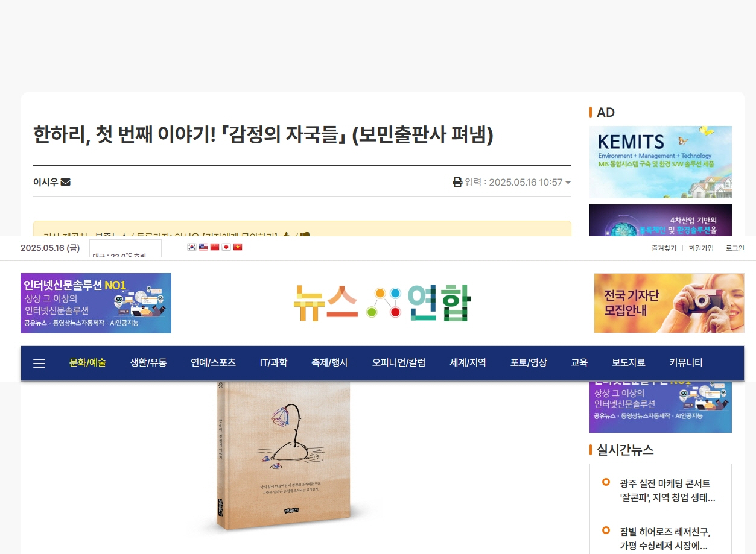The height and width of the screenshot is (554, 756).
Task: Select the Japanese flag language icon
Action: coord(226,247)
